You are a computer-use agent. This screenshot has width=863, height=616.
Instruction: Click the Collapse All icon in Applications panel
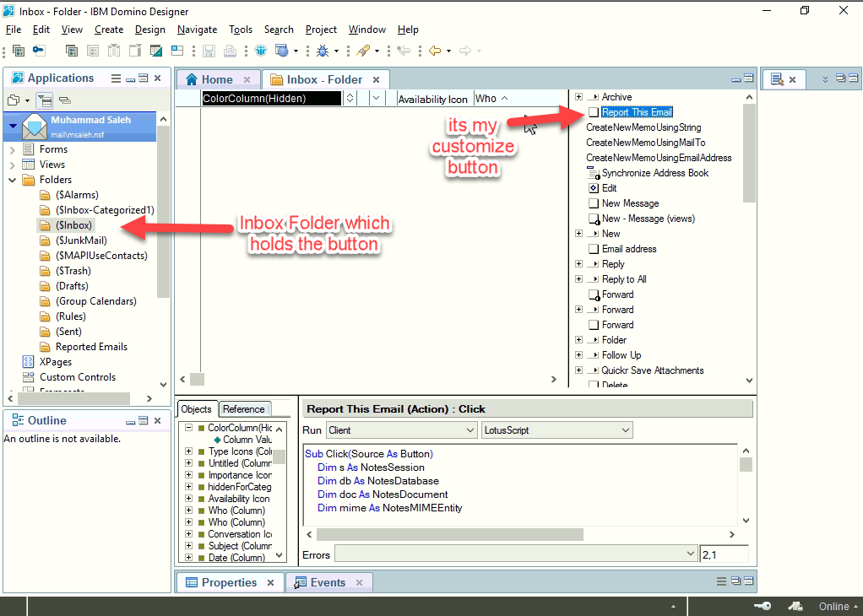tap(65, 100)
